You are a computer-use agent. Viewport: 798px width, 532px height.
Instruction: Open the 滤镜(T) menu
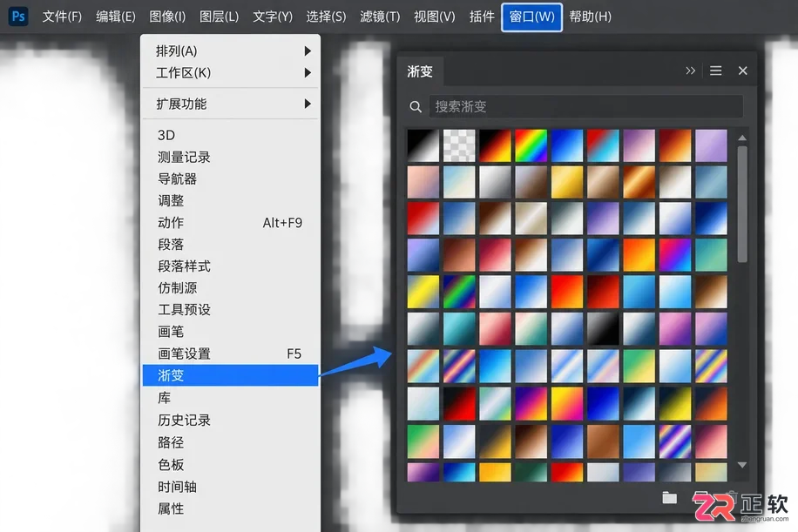[380, 17]
